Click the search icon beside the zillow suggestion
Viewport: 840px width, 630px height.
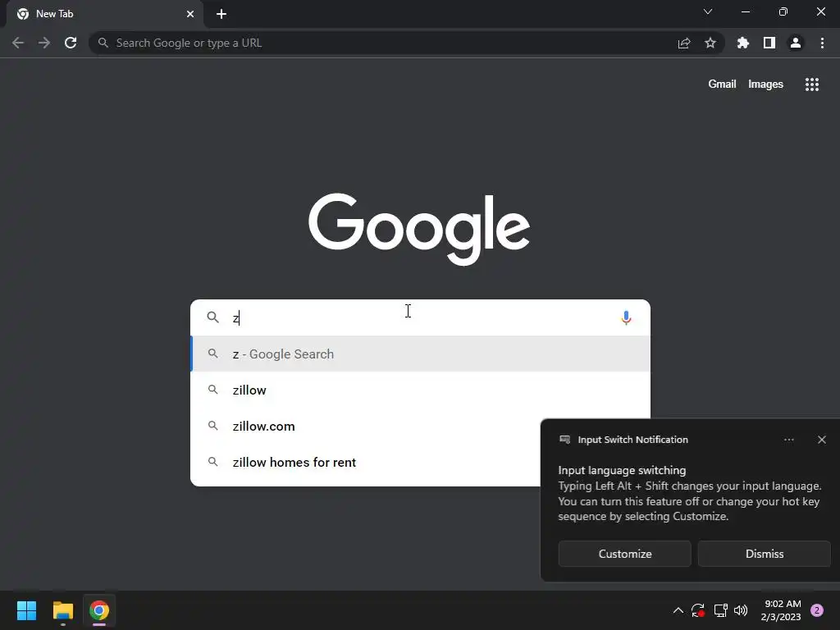click(x=212, y=390)
